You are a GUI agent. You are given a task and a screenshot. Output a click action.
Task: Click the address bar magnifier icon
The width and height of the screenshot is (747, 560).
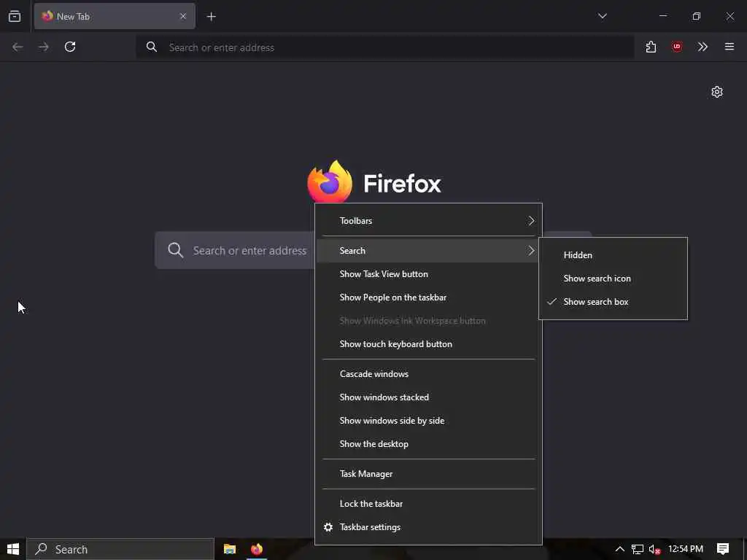pyautogui.click(x=152, y=47)
